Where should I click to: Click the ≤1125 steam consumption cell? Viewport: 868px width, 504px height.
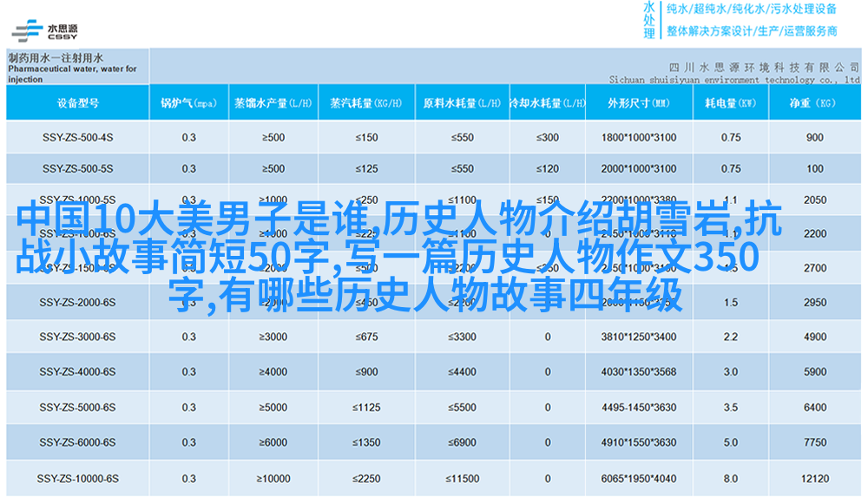tap(366, 408)
